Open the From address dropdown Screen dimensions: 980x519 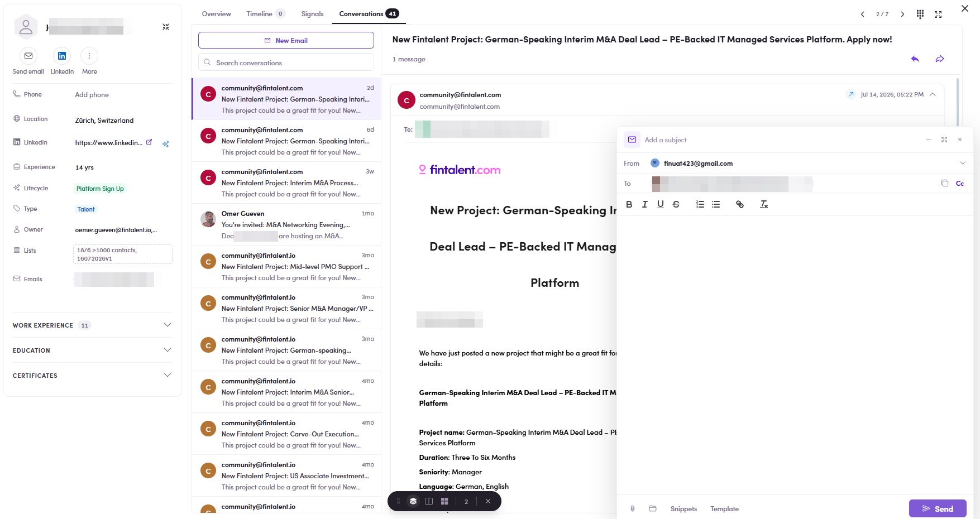[963, 164]
